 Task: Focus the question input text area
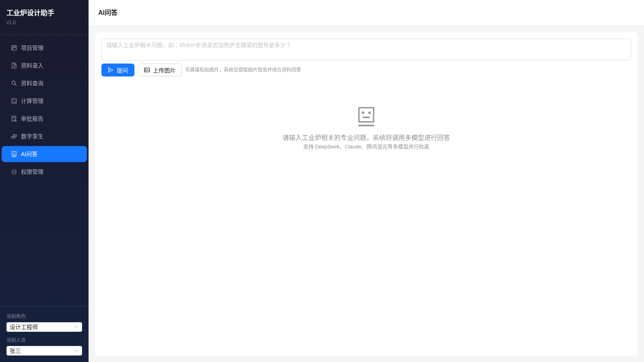pos(366,49)
